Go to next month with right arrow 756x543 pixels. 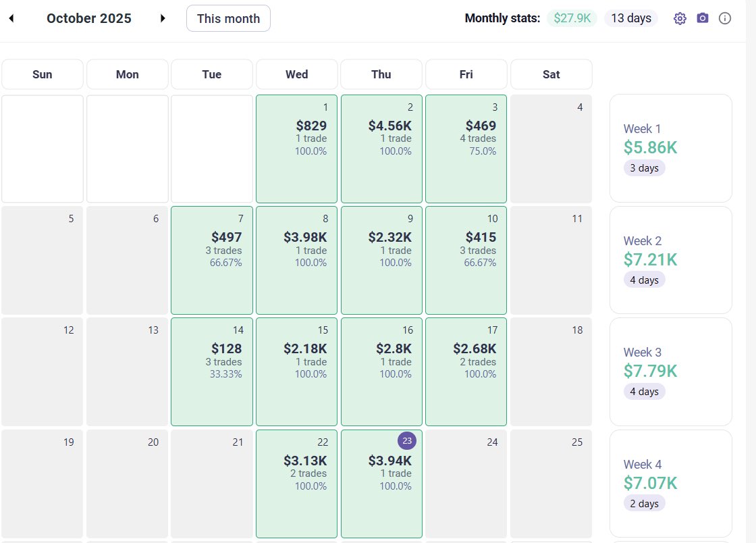pos(163,18)
